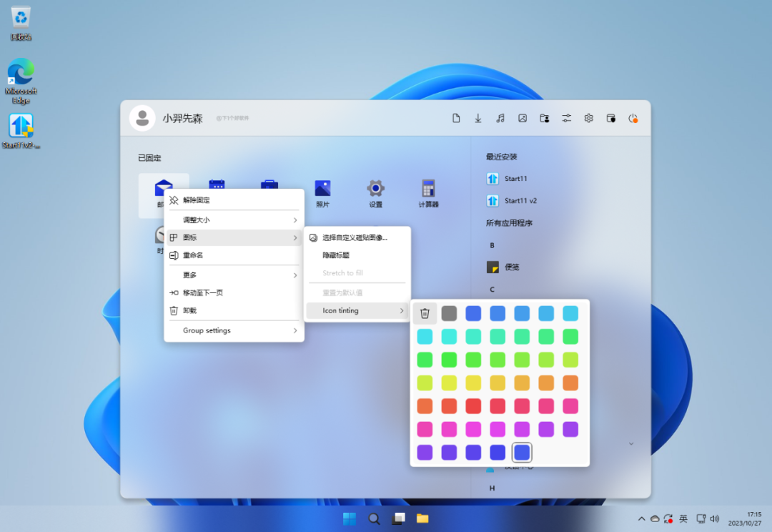Pick the gray tint color swatch
The image size is (772, 532).
click(449, 313)
